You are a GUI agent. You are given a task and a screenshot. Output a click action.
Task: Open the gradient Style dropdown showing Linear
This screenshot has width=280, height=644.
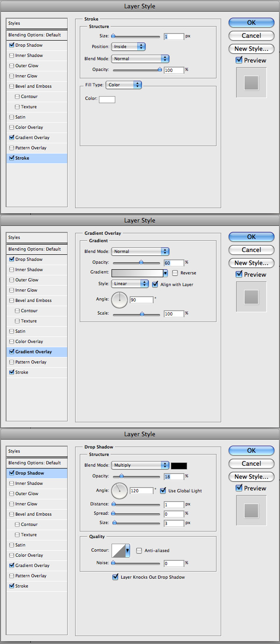[x=130, y=284]
